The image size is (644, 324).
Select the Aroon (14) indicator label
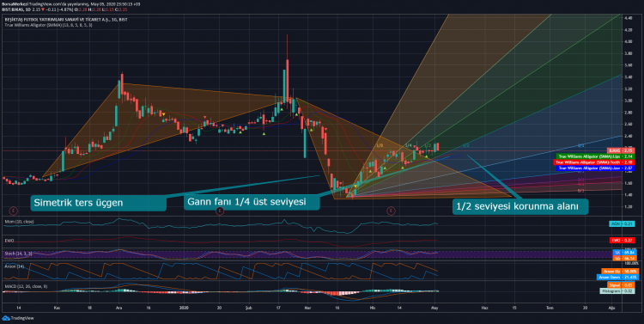click(x=15, y=266)
